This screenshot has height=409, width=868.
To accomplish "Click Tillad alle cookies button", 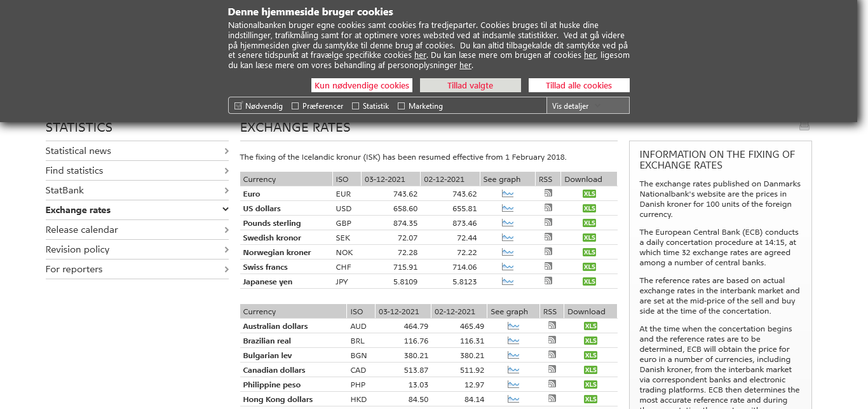I will pos(578,85).
